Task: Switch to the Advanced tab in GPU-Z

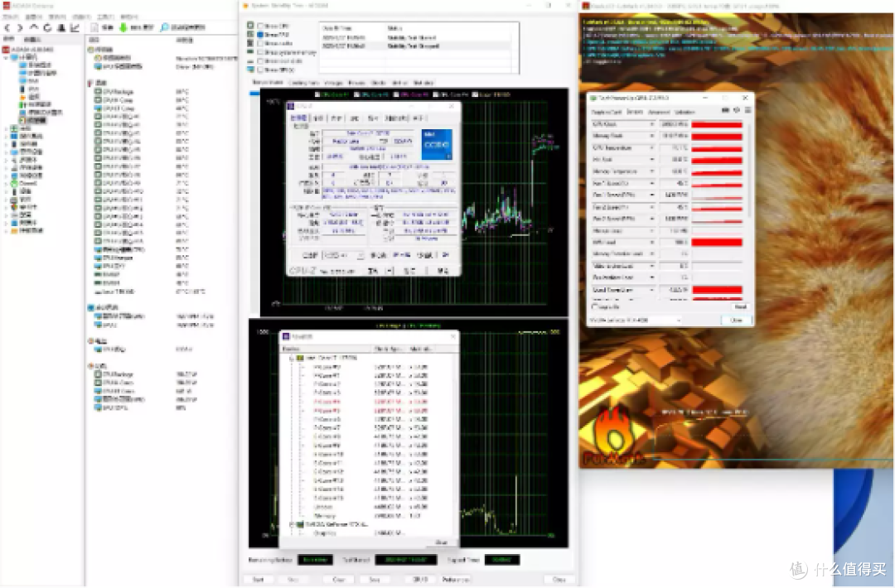Action: pyautogui.click(x=659, y=112)
